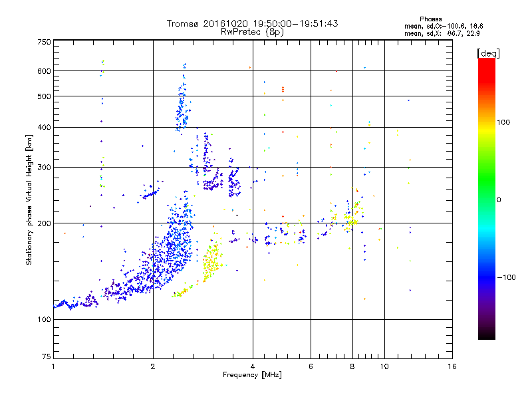532x399 pixels.
Task: Click the '[deg]' colorbar unit label
Action: point(488,53)
